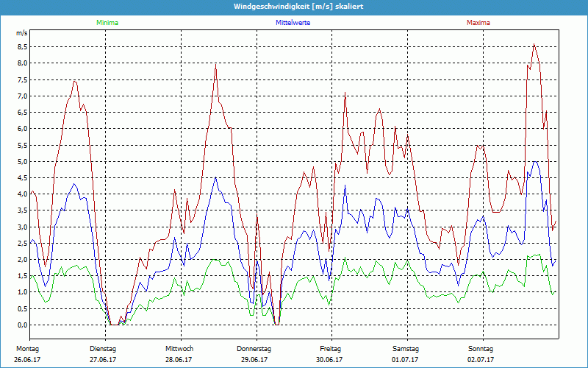Image resolution: width=588 pixels, height=368 pixels.
Task: Click the '7,5' y-axis value
Action: coord(22,79)
